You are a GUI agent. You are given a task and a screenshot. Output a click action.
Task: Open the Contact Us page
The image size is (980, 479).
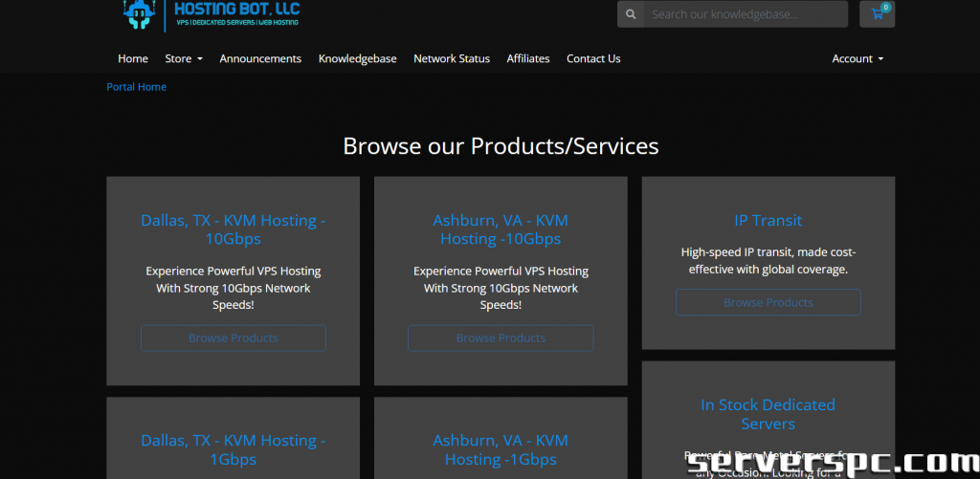click(593, 58)
